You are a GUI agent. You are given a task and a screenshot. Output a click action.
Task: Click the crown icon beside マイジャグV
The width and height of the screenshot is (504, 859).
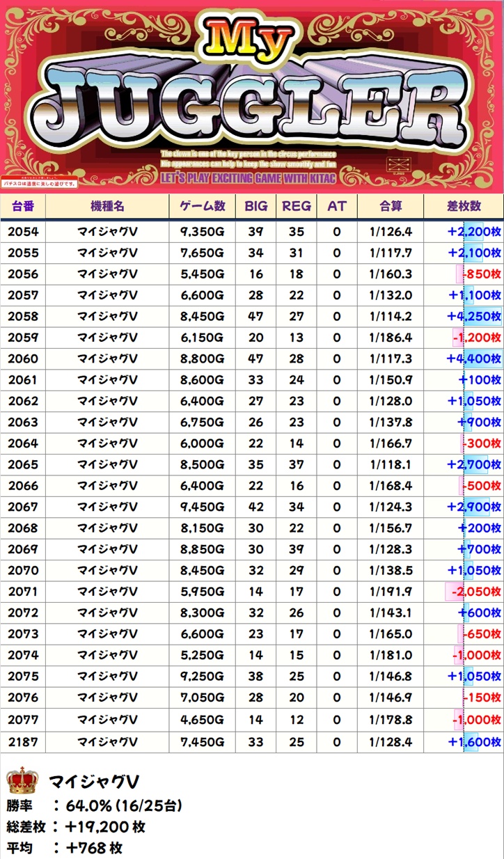[21, 782]
